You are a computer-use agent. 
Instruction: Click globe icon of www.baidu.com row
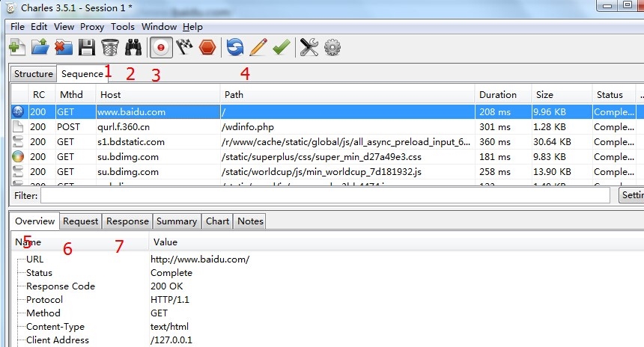[18, 111]
